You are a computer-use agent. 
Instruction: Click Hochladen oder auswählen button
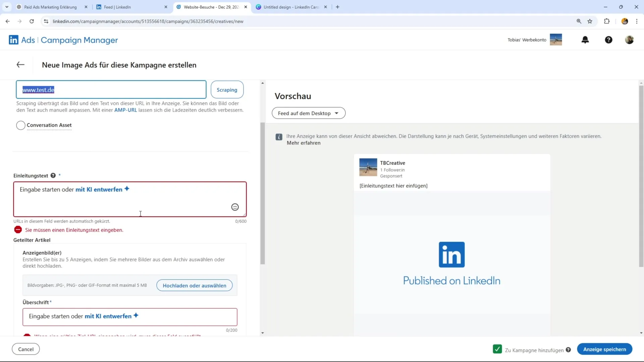(x=195, y=286)
